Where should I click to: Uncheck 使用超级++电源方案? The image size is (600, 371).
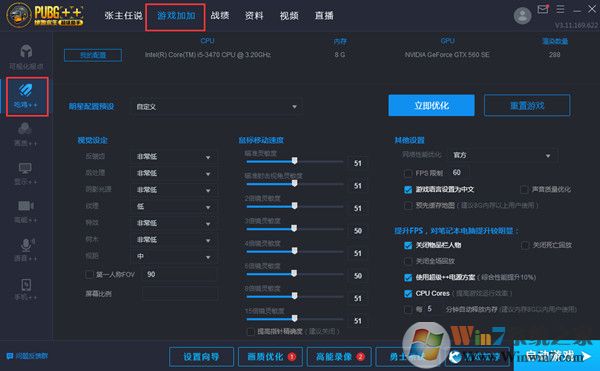[408, 277]
